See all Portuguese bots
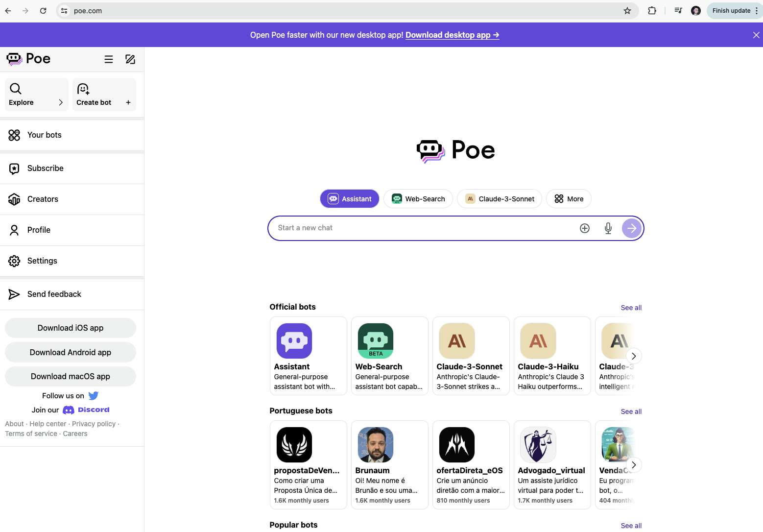 631,411
